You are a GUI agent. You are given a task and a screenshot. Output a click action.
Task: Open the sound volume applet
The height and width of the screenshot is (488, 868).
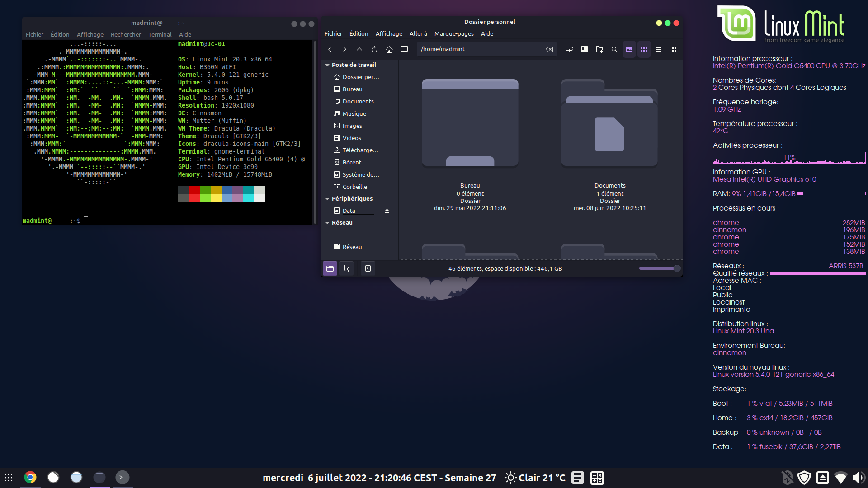pyautogui.click(x=859, y=478)
